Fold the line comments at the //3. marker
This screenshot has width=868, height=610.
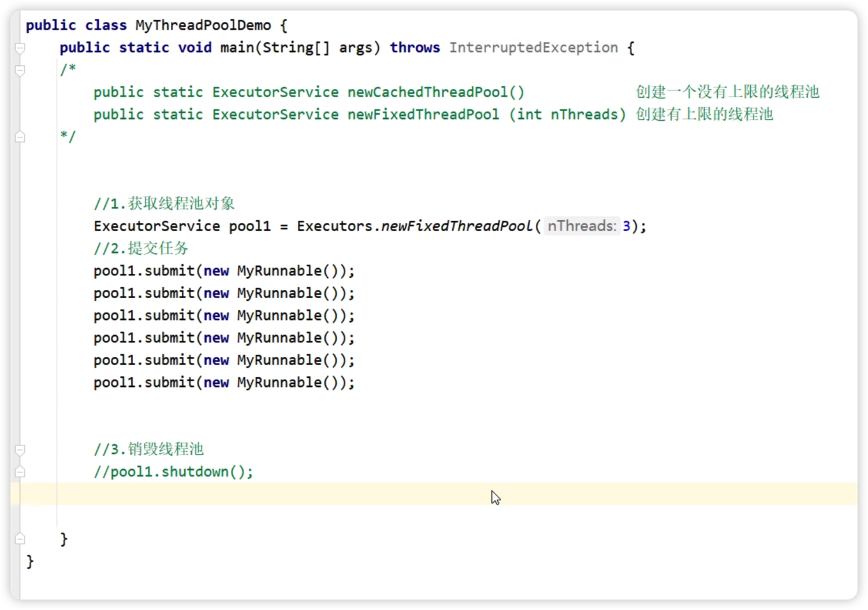tap(20, 449)
